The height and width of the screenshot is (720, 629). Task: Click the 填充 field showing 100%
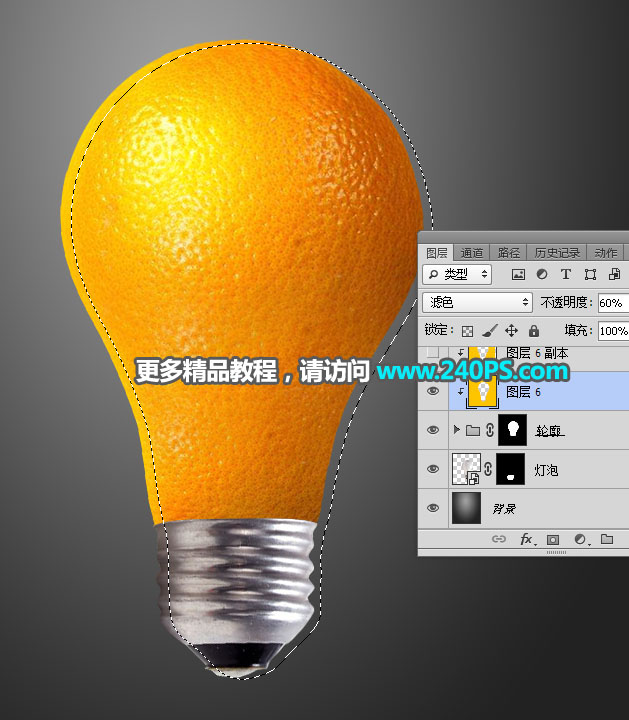point(613,331)
